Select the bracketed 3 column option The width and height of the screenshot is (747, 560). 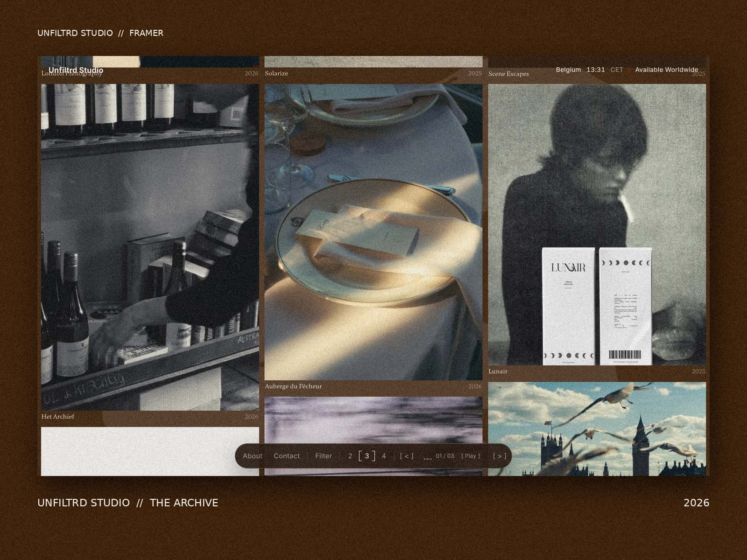pyautogui.click(x=367, y=456)
